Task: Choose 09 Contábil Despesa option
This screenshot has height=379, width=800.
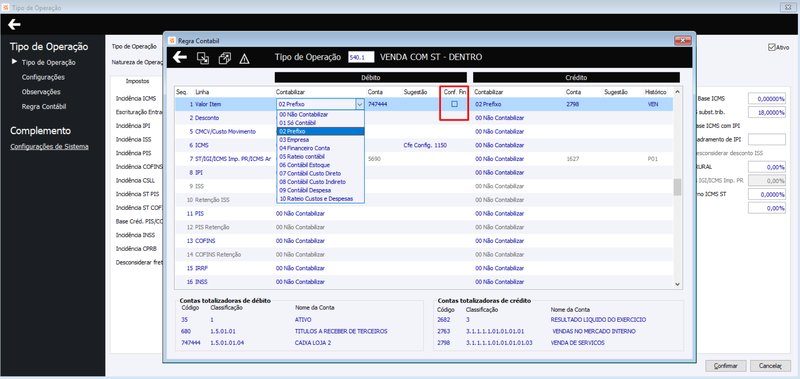Action: click(305, 190)
